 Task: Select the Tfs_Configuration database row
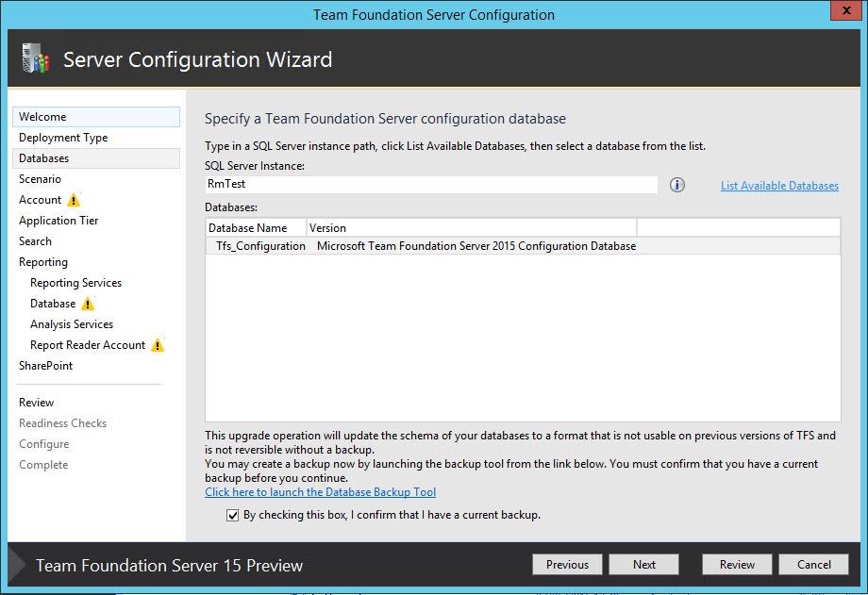pyautogui.click(x=523, y=246)
